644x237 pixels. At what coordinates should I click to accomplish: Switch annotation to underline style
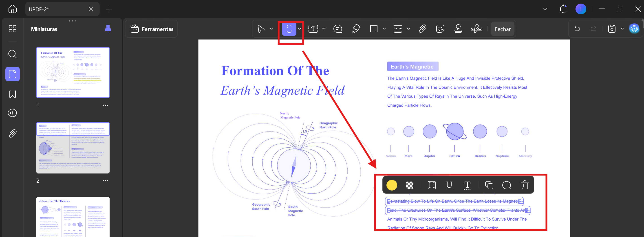449,185
